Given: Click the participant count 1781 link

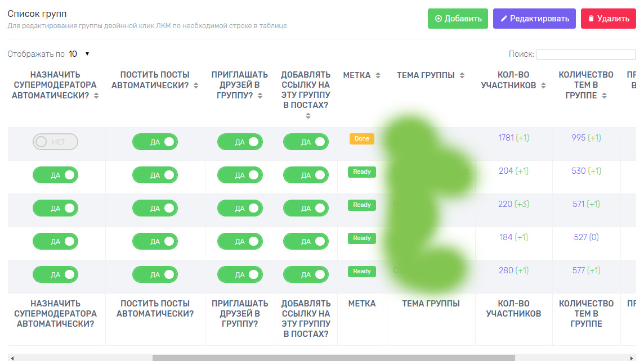Looking at the screenshot, I should (506, 138).
